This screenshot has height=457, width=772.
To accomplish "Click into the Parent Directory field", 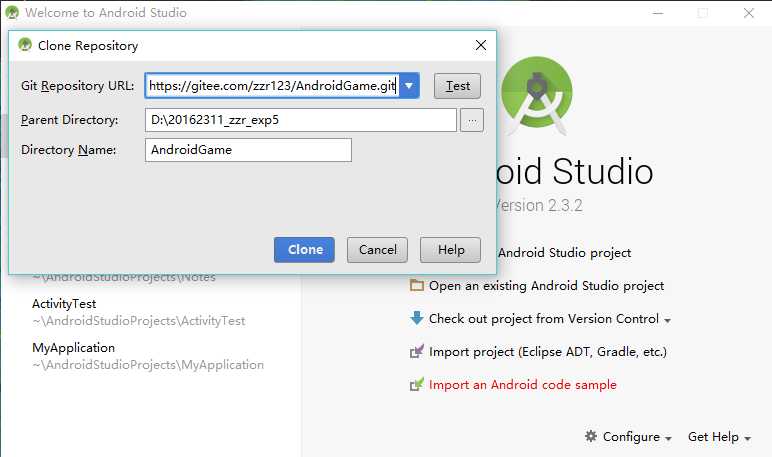I will coord(301,120).
